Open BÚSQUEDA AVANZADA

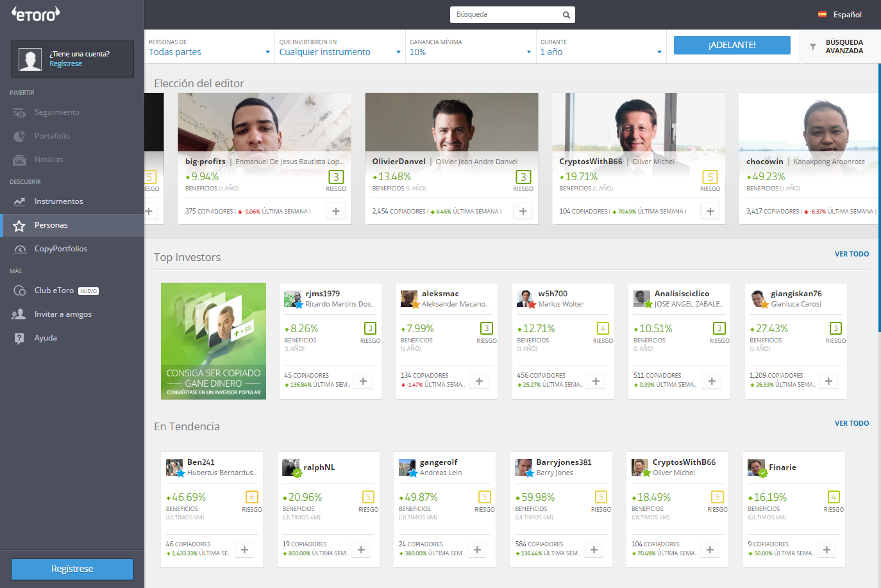(839, 47)
